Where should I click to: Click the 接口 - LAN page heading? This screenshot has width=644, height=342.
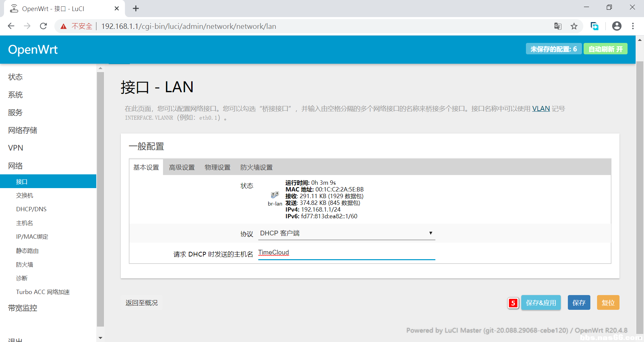point(157,87)
